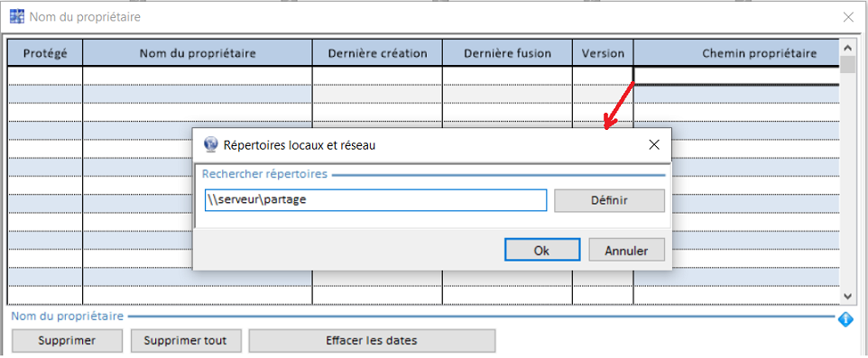Close the Répertoires locaux et réseau dialog
868x358 pixels.
click(x=654, y=145)
